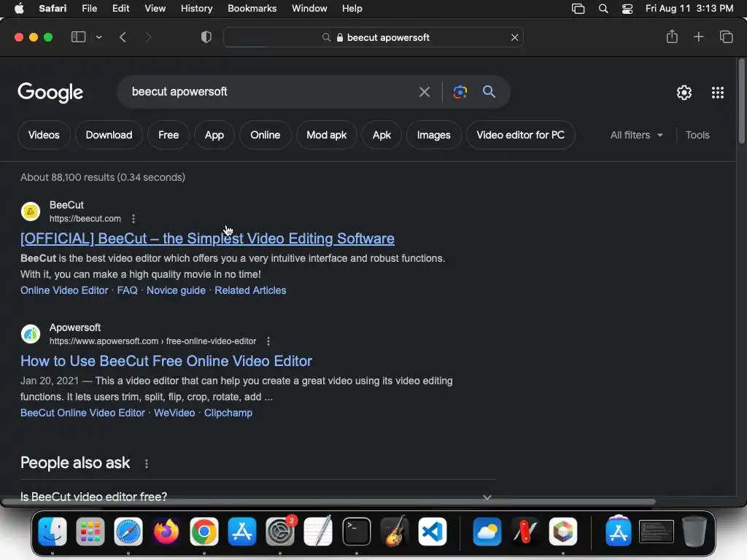Open the Bookmarks menu
Image resolution: width=747 pixels, height=560 pixels.
click(252, 8)
